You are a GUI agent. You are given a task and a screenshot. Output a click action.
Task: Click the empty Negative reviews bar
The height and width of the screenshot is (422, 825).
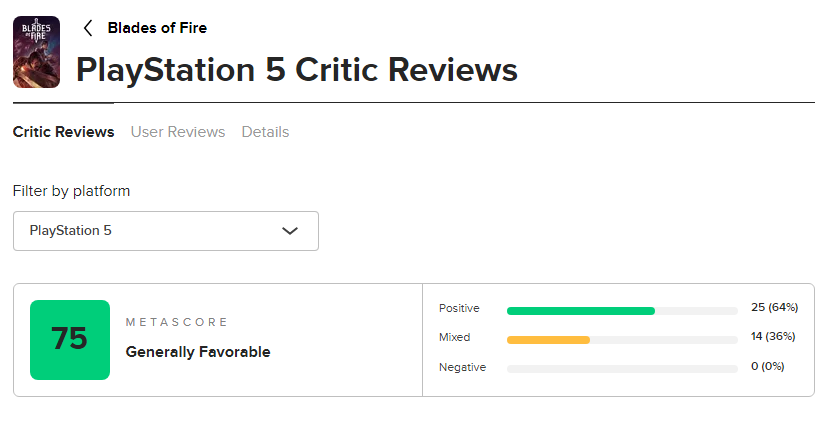tap(622, 369)
